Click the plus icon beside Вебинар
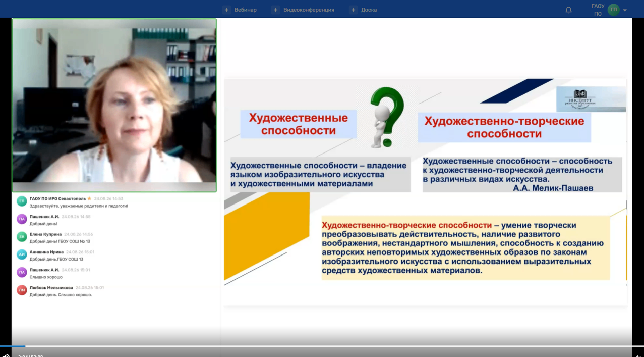 (226, 10)
